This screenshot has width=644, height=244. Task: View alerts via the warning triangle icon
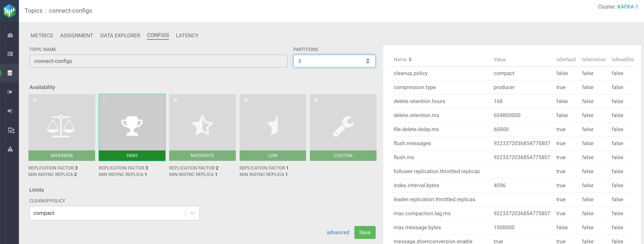(10, 149)
